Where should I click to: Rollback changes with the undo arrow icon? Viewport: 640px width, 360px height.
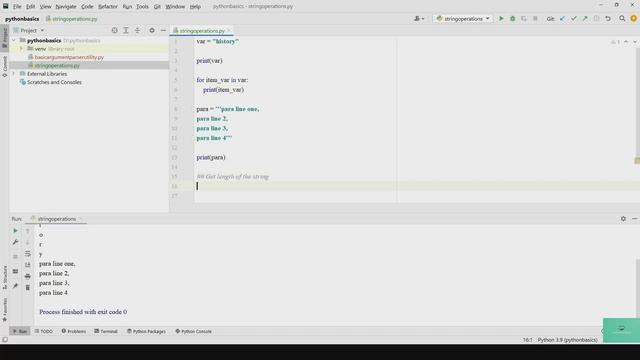click(608, 19)
